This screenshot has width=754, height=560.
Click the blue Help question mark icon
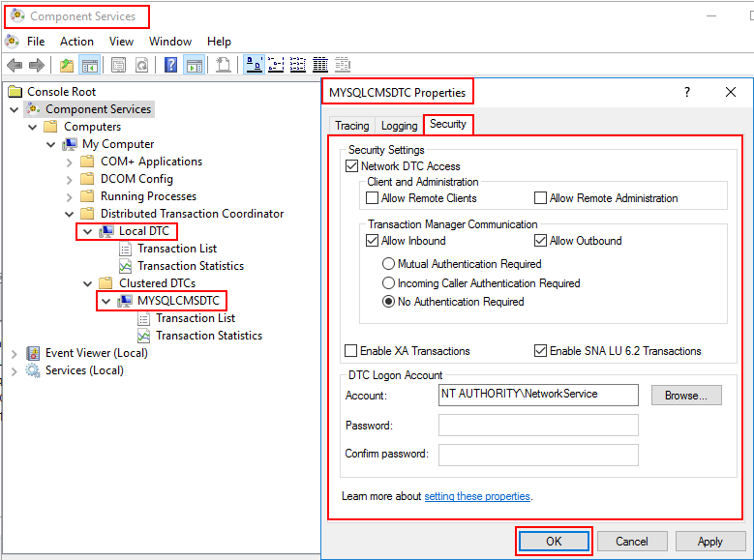pos(170,65)
